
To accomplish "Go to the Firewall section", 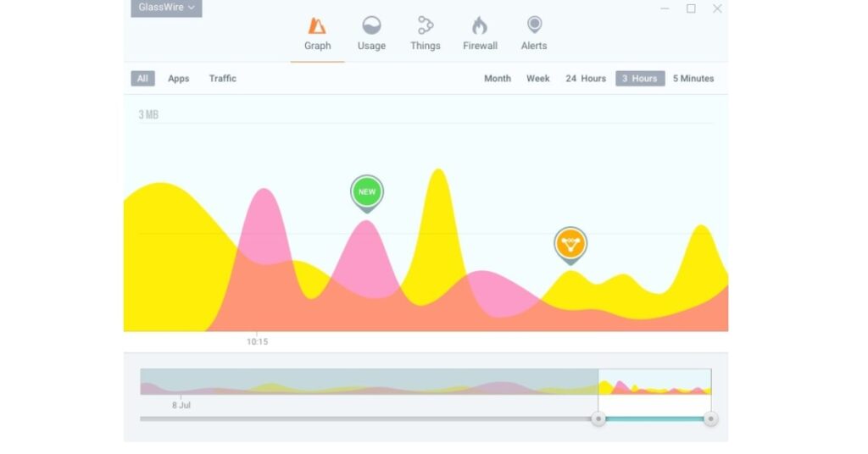I will point(480,34).
